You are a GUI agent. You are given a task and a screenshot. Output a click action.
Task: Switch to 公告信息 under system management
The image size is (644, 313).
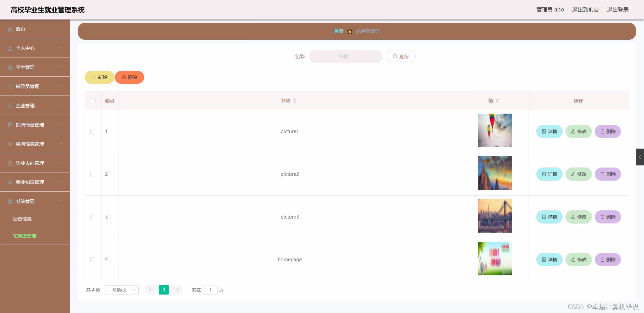22,219
